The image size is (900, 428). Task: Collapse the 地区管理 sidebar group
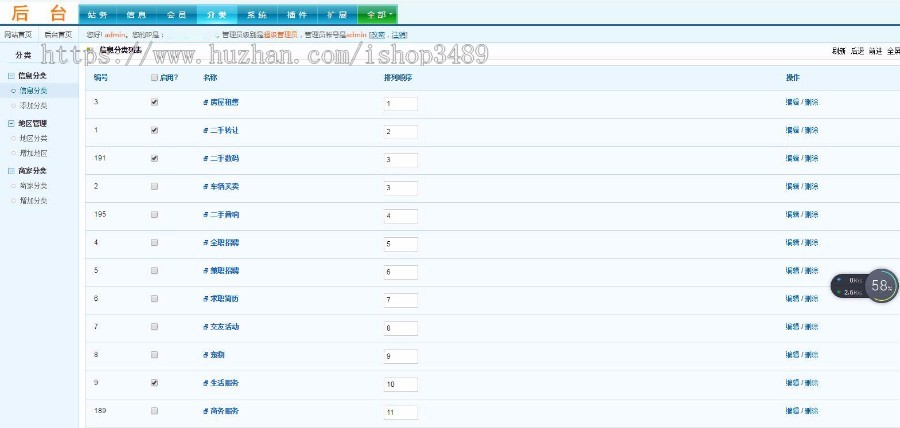(11, 123)
